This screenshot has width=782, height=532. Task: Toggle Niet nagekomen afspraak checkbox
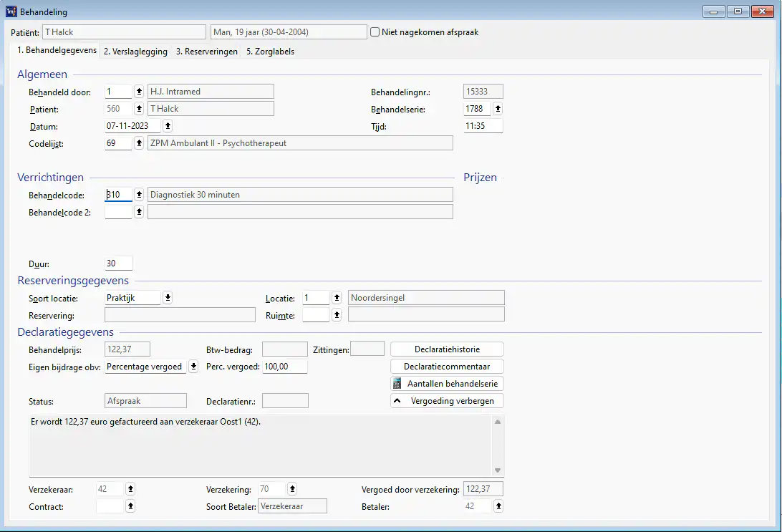point(375,32)
